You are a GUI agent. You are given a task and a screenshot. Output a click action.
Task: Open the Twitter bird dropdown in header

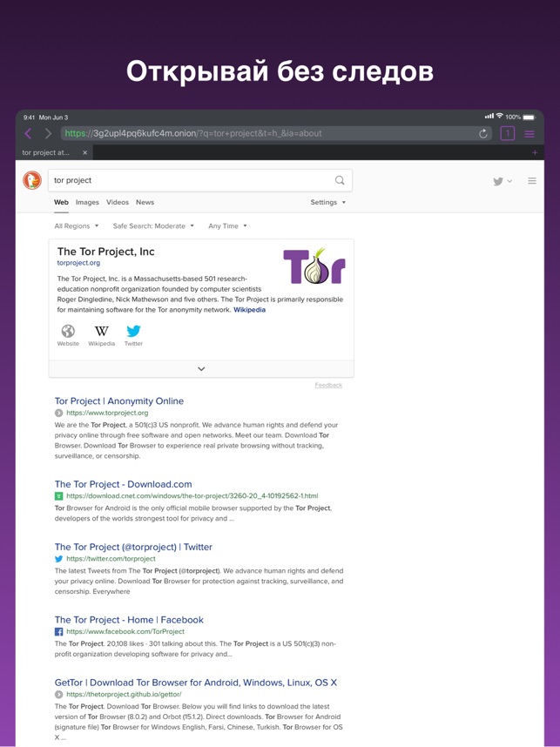click(x=503, y=181)
